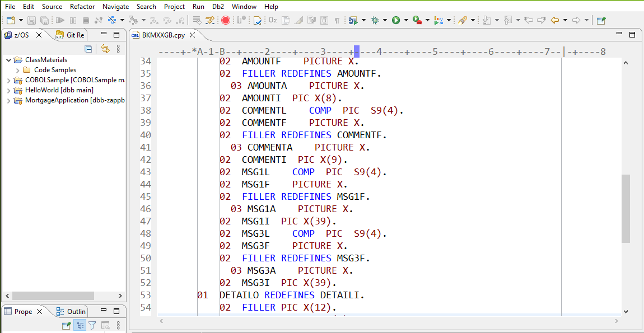Click the Last Edit Location icon
Viewport: 644px width, 333px height.
click(529, 20)
